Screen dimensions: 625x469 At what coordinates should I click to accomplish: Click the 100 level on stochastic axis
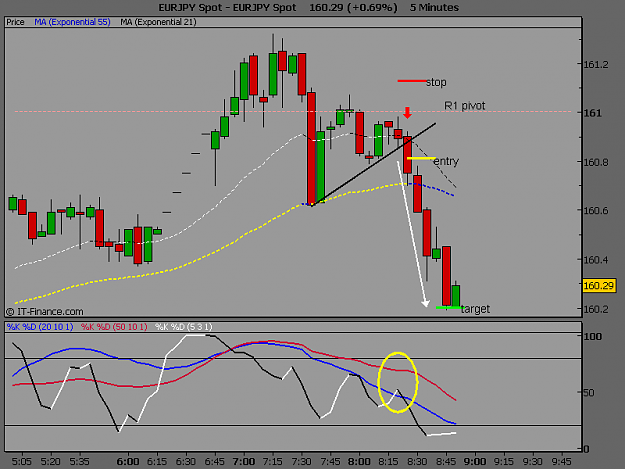tap(593, 337)
